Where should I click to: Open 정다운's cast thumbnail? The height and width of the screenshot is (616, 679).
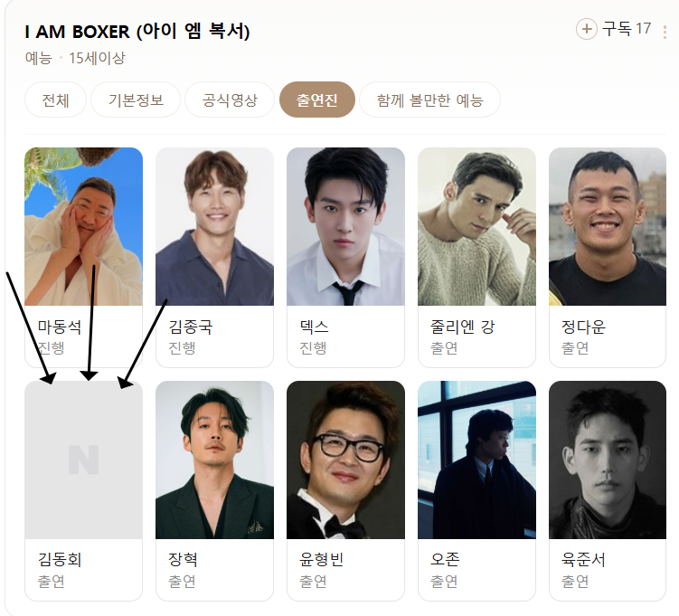tap(608, 226)
